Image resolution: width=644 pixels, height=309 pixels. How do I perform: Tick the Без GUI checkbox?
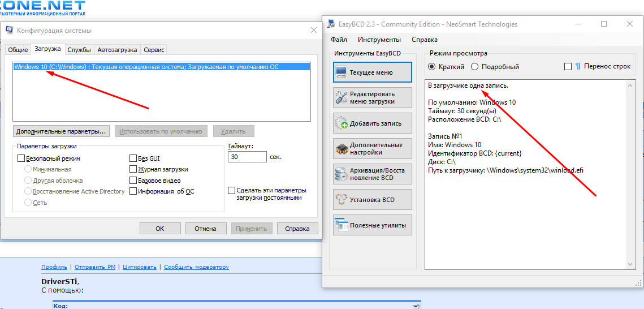pos(133,158)
